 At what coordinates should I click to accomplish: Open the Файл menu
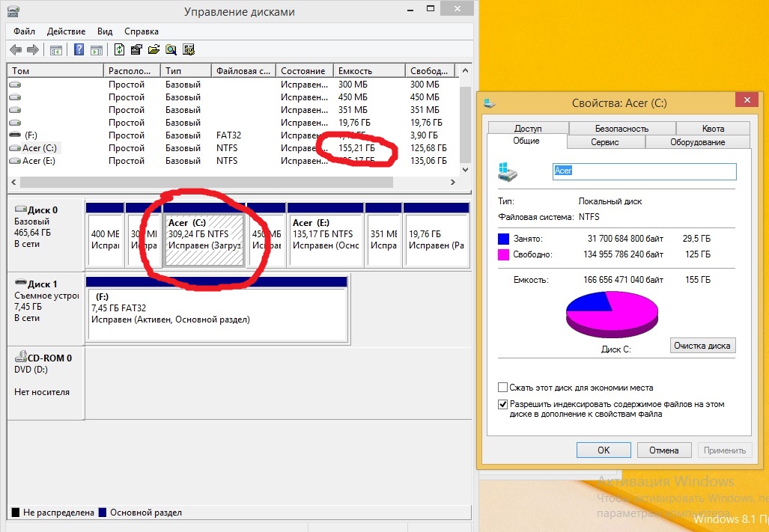[x=24, y=31]
